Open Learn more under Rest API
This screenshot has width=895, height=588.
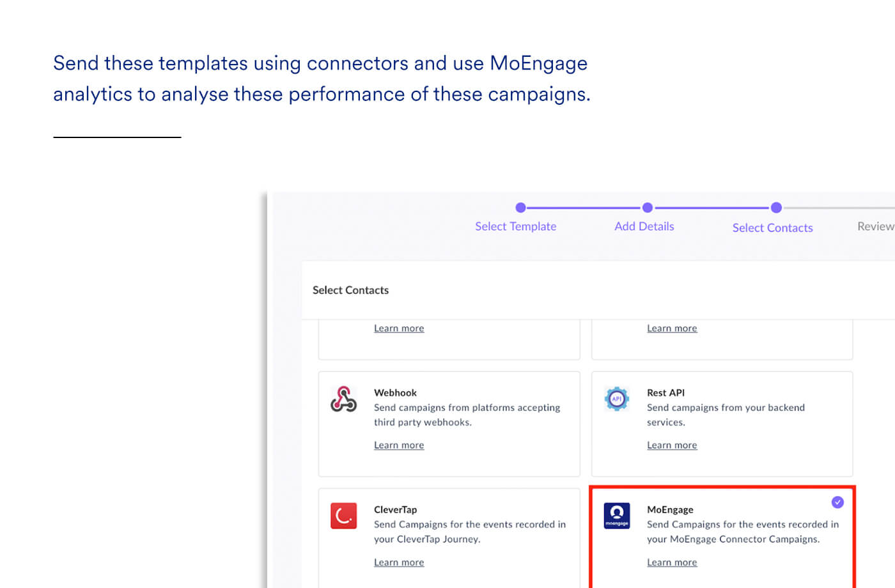pos(672,445)
